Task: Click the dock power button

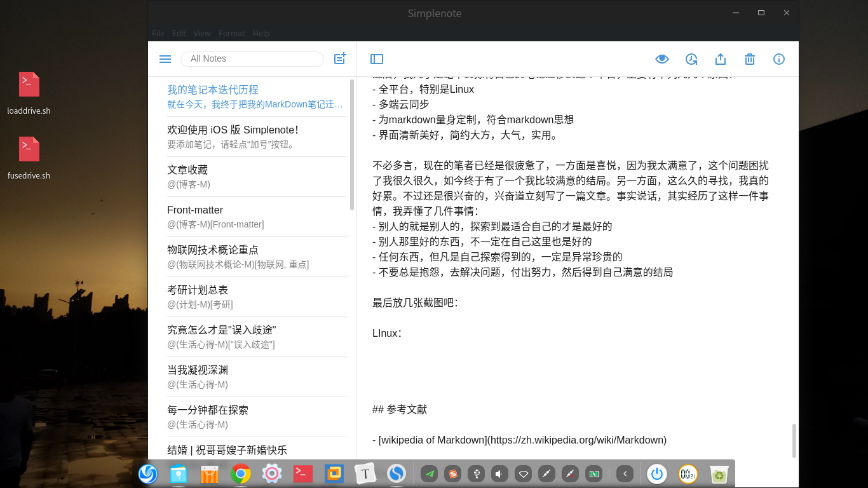Action: coord(657,473)
